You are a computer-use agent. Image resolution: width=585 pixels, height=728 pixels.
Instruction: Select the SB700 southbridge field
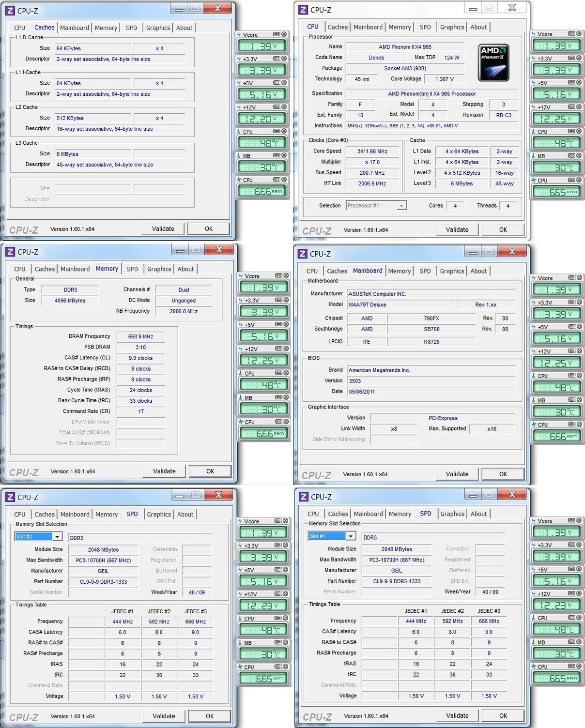pyautogui.click(x=431, y=329)
